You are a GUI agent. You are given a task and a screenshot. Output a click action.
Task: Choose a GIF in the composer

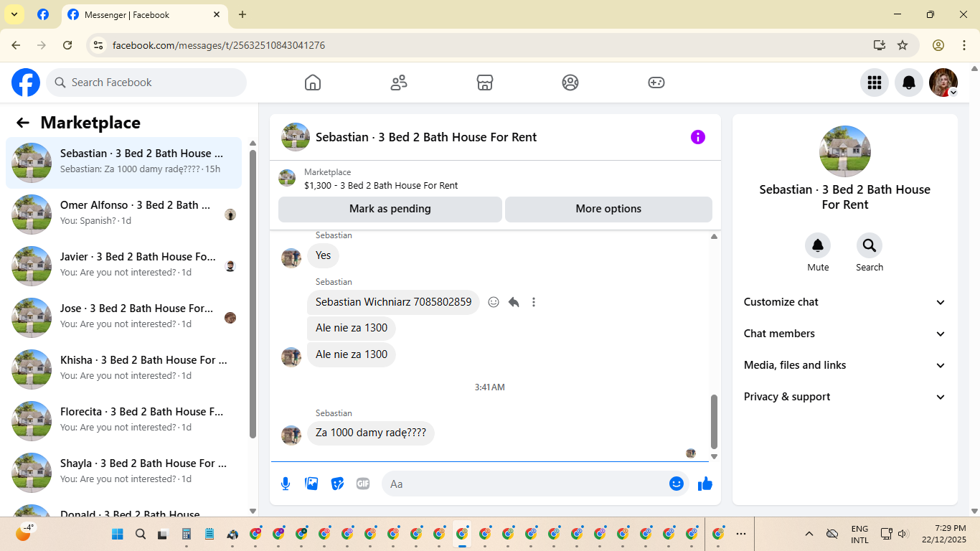pyautogui.click(x=363, y=484)
